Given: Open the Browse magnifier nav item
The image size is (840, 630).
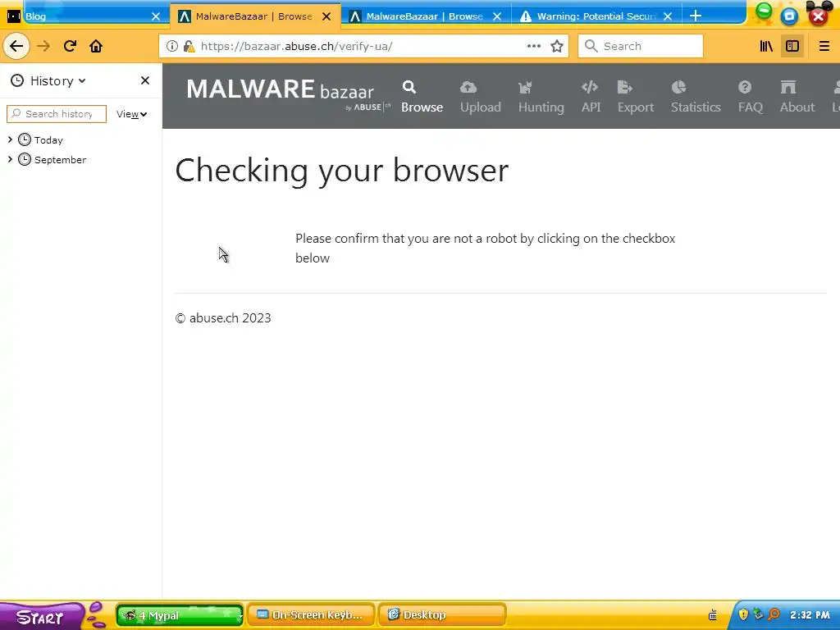Looking at the screenshot, I should [x=422, y=97].
